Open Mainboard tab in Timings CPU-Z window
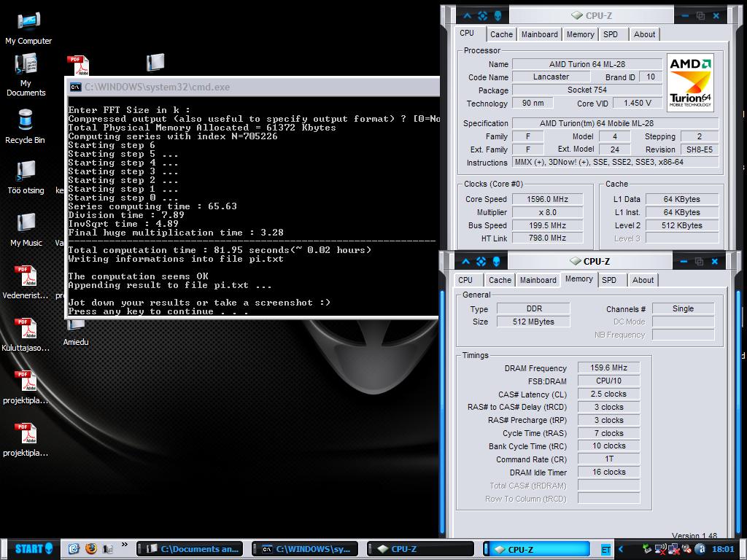 538,280
